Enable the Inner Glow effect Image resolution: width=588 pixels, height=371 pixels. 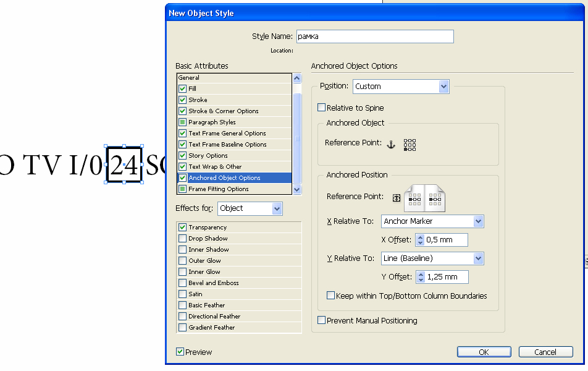tap(183, 271)
